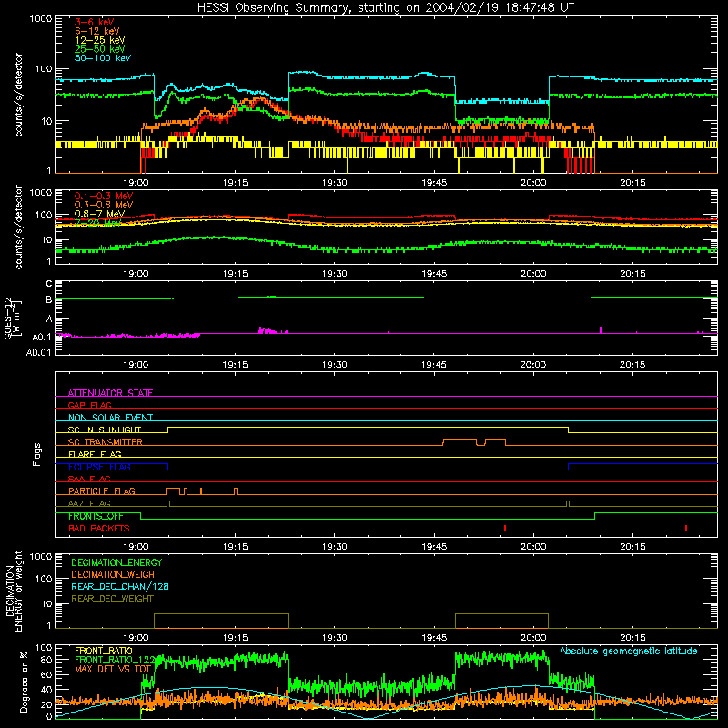
Task: Click the green FRONT_RATIO_122 legend label
Action: coord(115,660)
